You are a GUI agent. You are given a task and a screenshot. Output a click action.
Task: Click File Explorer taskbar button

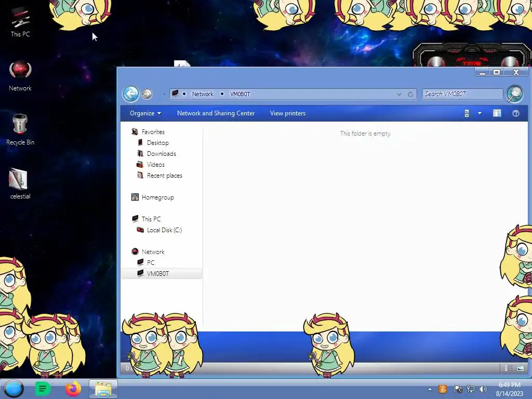tap(103, 389)
